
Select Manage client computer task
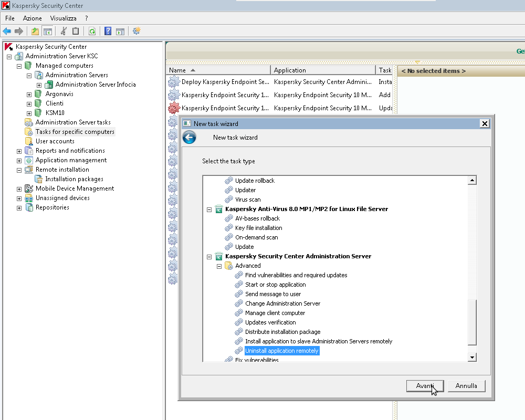tap(275, 313)
